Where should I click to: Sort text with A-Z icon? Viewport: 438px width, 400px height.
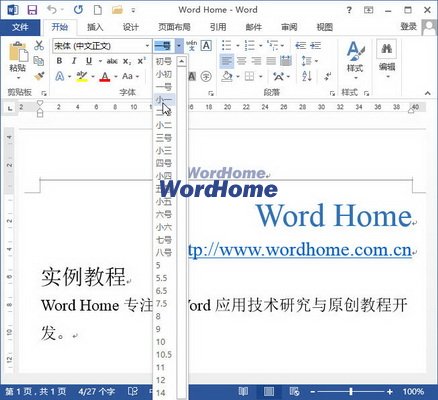point(307,76)
